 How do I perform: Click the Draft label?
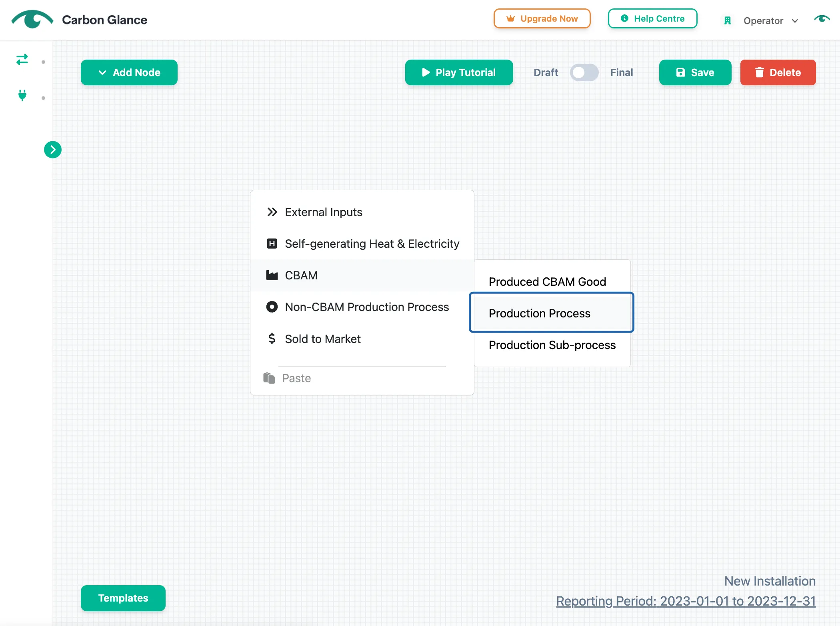[x=546, y=72]
